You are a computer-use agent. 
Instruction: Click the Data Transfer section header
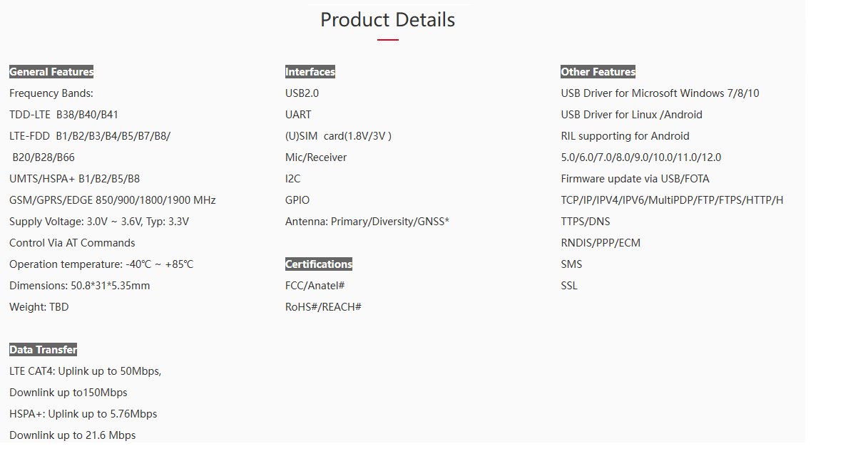(x=44, y=350)
